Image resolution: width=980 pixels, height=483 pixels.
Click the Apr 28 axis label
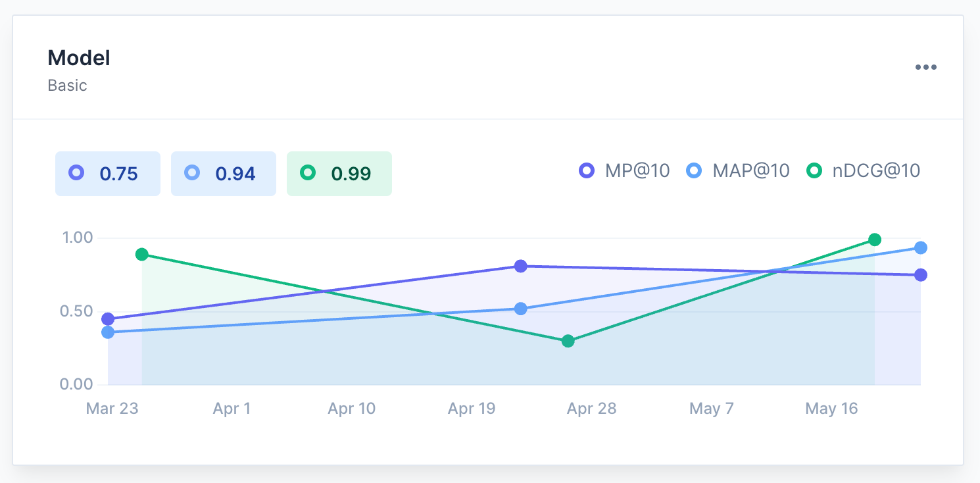pos(592,409)
